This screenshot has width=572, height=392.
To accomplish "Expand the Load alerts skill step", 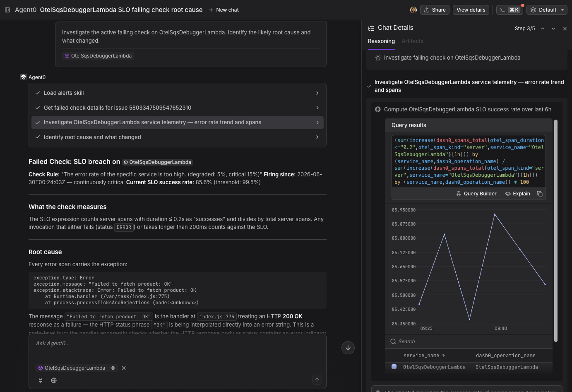I will pyautogui.click(x=178, y=93).
